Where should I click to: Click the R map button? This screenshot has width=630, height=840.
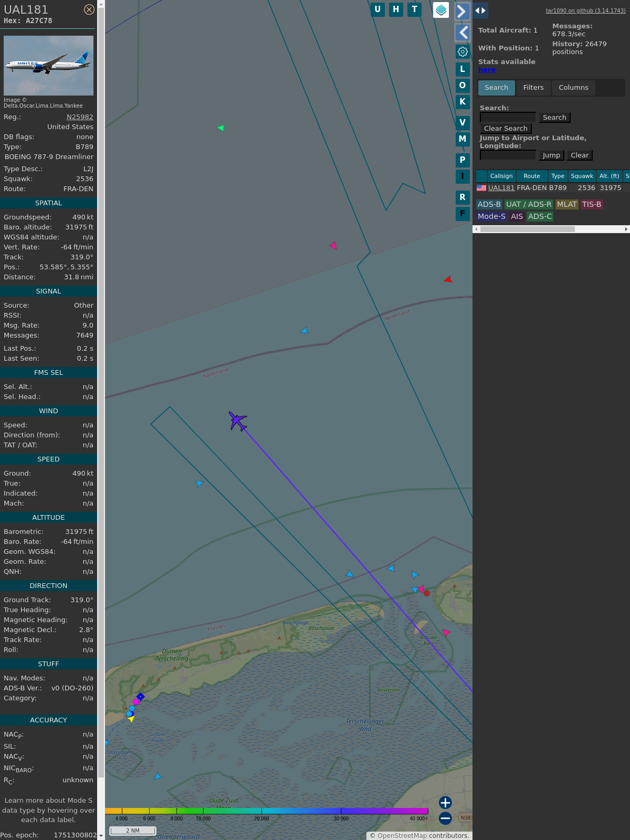pyautogui.click(x=463, y=197)
